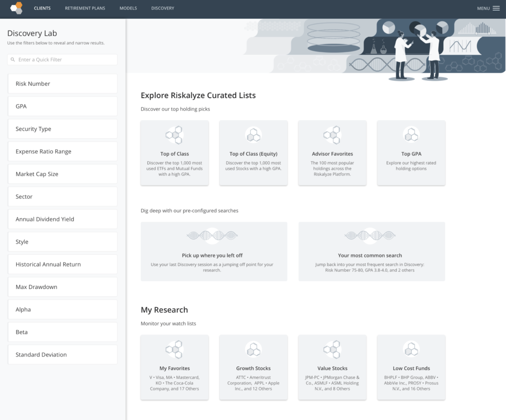The height and width of the screenshot is (420, 506).
Task: Open the Standard Deviation filter
Action: (62, 354)
